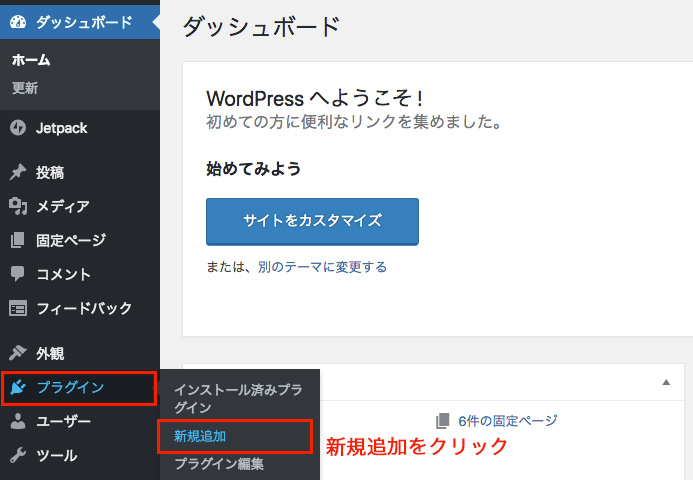693x480 pixels.
Task: Collapse the widget with the triangle toggle
Action: point(666,382)
